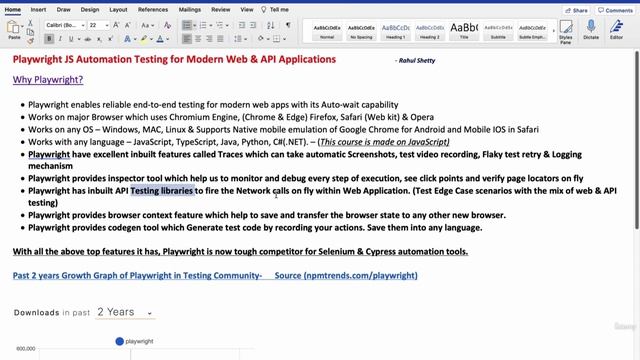640x360 pixels.
Task: Open underline style dropdown arrow
Action: tap(78, 40)
